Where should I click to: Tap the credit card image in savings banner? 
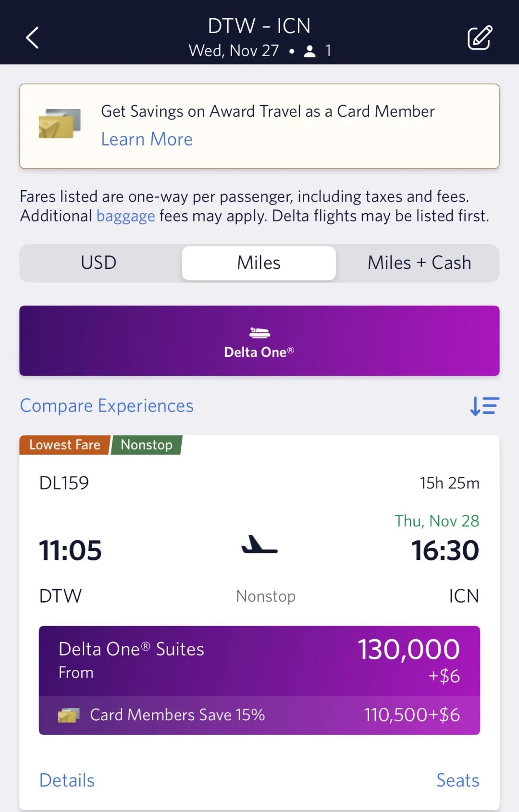[x=60, y=124]
